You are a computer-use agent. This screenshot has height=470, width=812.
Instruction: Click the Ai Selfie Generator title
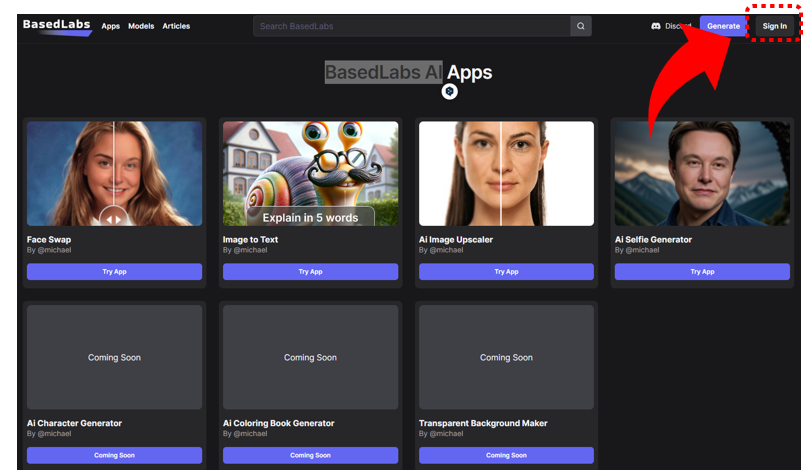pos(653,240)
